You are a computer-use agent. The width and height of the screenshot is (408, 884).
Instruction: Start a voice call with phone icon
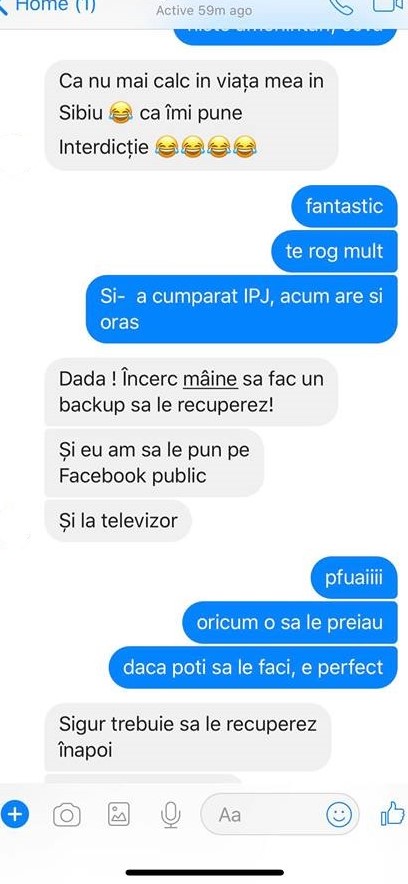tap(342, 6)
